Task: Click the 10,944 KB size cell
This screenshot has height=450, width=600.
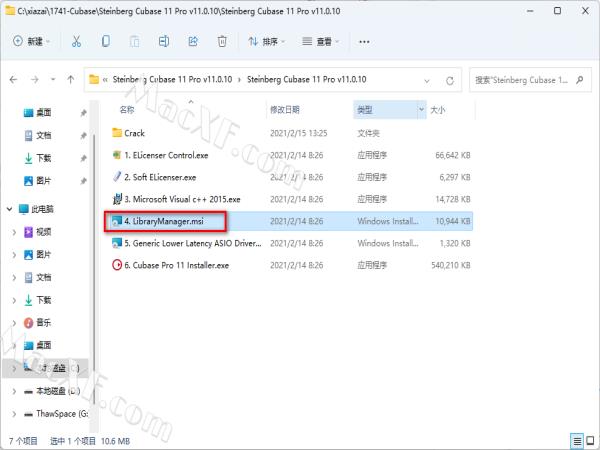Action: (x=453, y=221)
